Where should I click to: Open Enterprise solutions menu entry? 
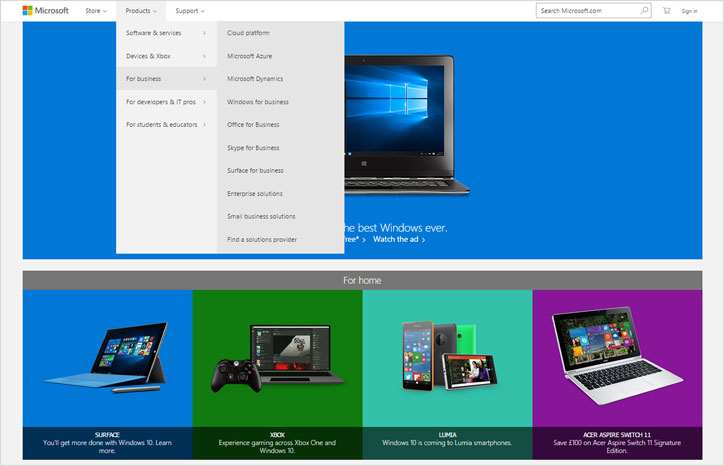[x=254, y=194]
